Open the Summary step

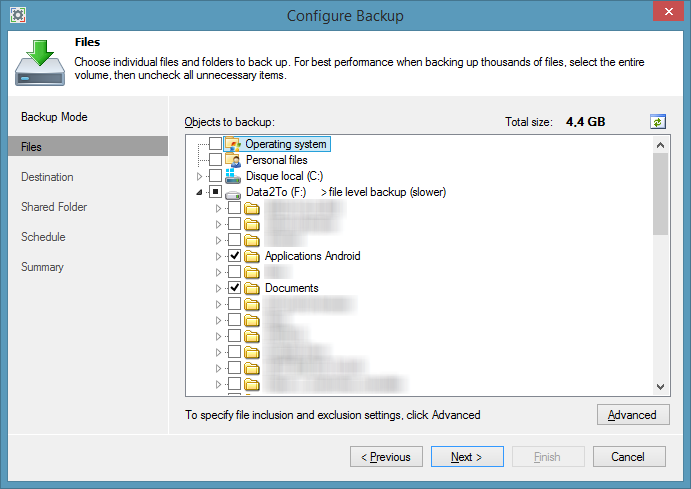tap(42, 267)
